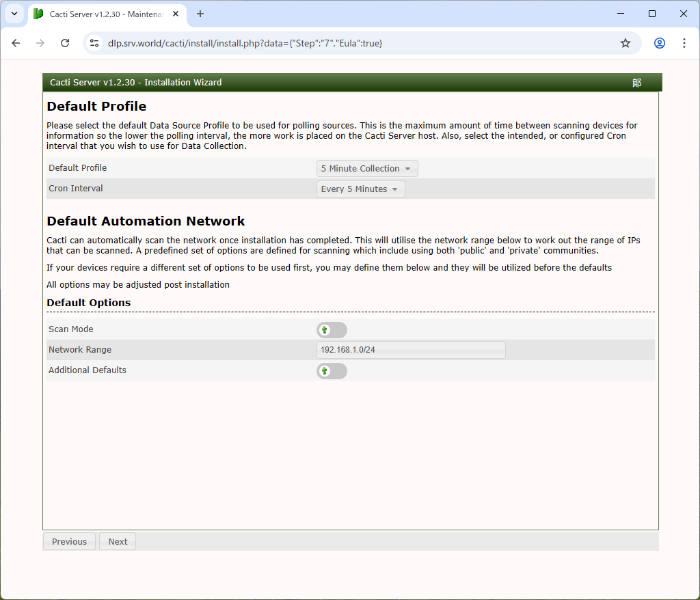Open the Default Profile dropdown
The width and height of the screenshot is (700, 600).
click(367, 169)
